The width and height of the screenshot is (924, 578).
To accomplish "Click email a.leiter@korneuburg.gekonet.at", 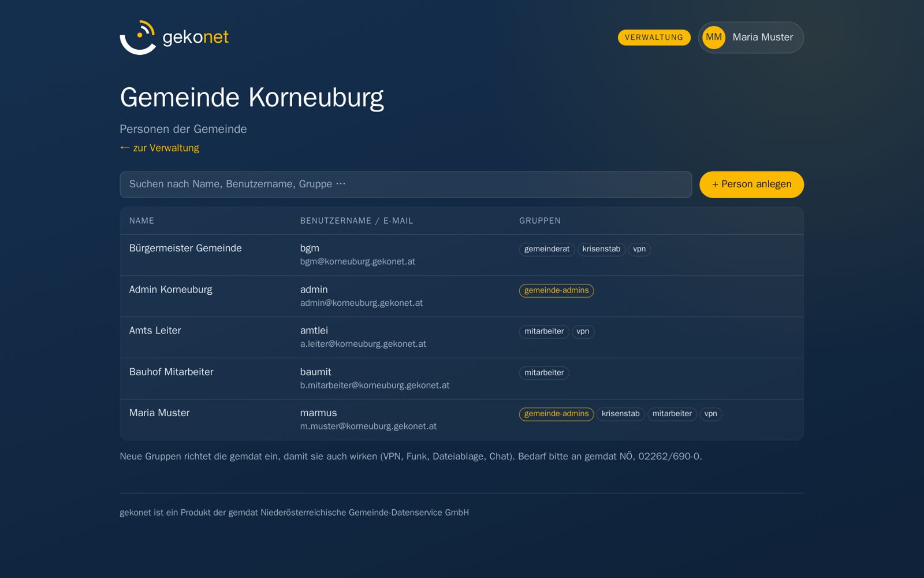I will (363, 344).
